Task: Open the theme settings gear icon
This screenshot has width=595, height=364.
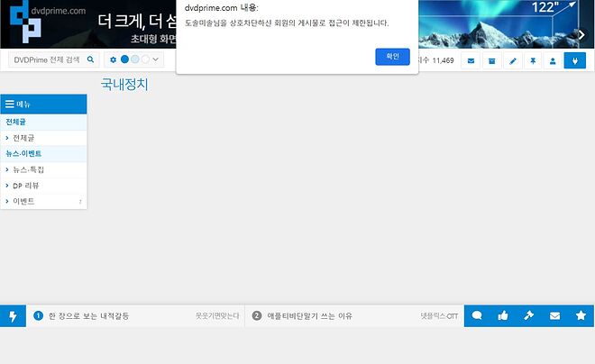Action: coord(113,59)
